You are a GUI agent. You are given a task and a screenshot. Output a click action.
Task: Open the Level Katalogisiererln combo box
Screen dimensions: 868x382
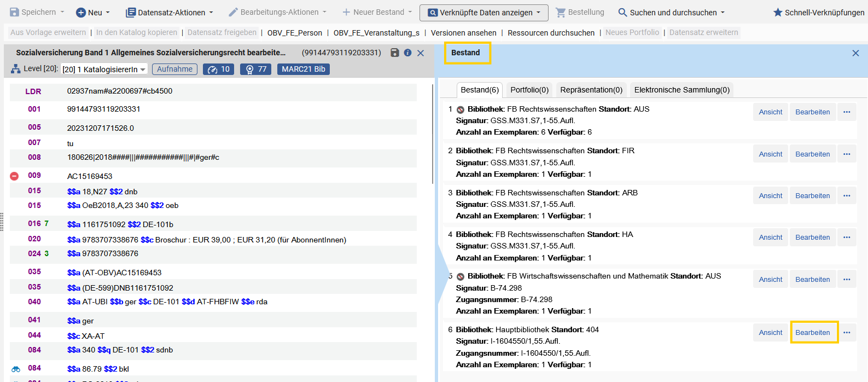104,69
